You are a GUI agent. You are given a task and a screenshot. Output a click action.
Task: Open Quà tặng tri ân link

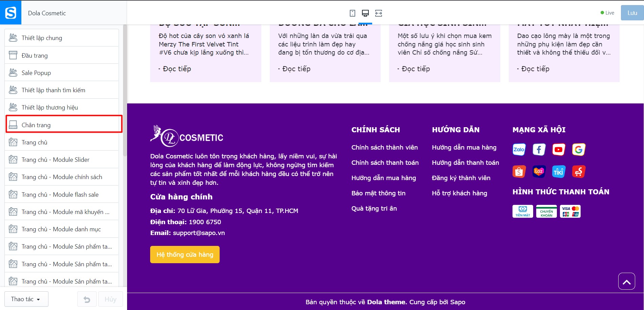coord(374,208)
